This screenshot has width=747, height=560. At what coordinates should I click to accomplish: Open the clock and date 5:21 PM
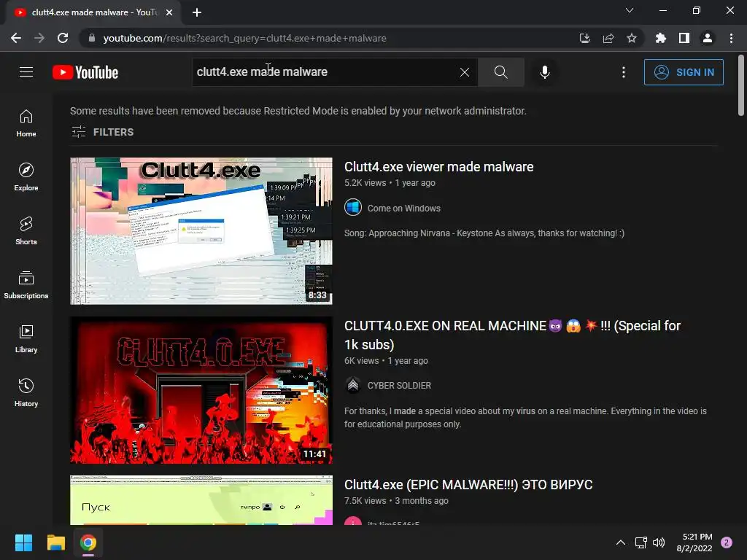tap(694, 542)
